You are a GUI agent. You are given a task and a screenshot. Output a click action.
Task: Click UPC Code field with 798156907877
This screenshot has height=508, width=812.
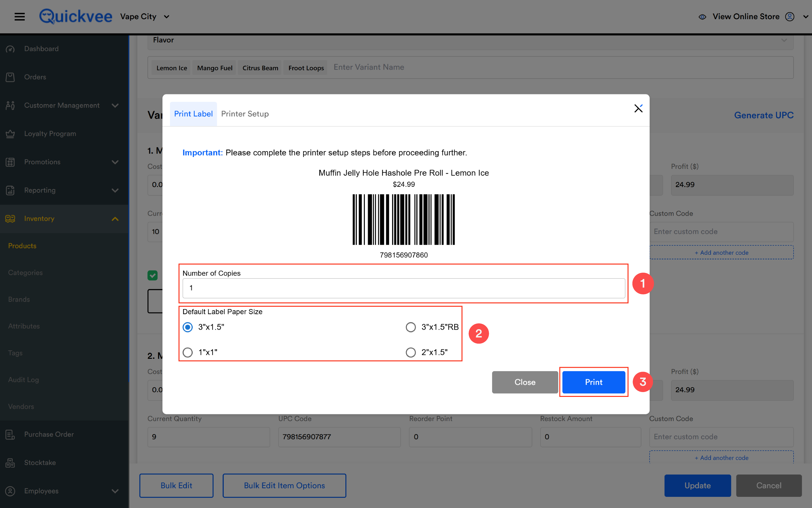(x=339, y=437)
